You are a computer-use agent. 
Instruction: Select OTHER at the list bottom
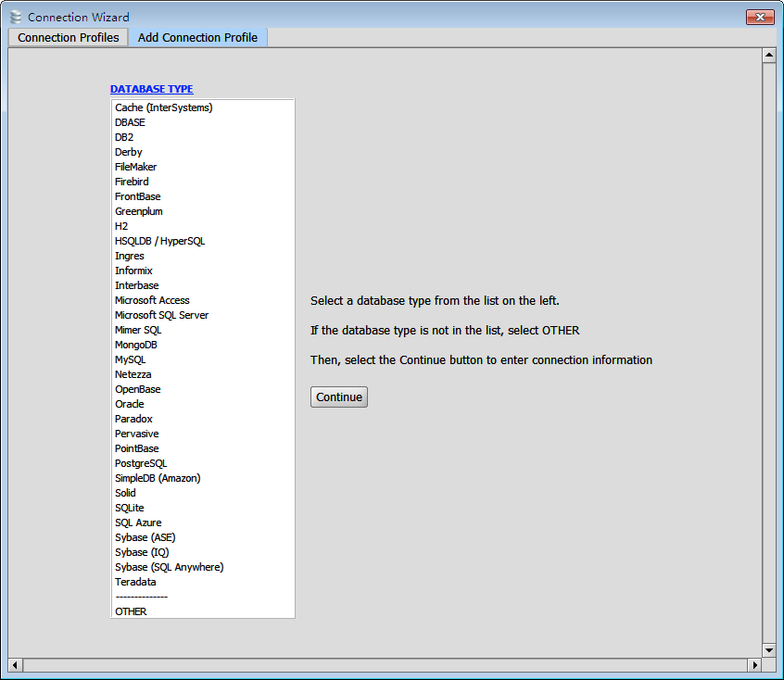click(x=203, y=612)
